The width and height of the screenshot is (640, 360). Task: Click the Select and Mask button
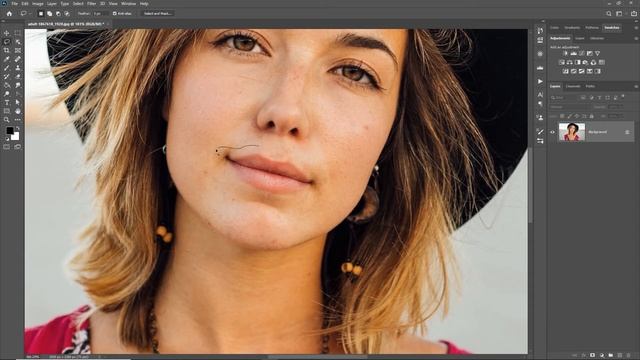tap(158, 13)
